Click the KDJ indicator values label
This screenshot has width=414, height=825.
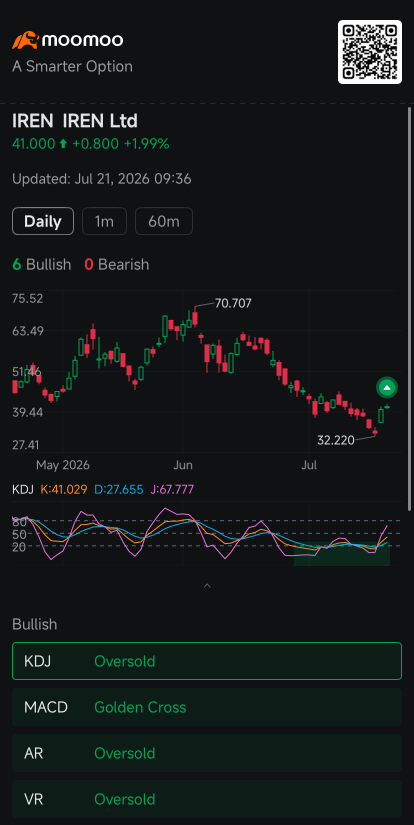point(103,490)
